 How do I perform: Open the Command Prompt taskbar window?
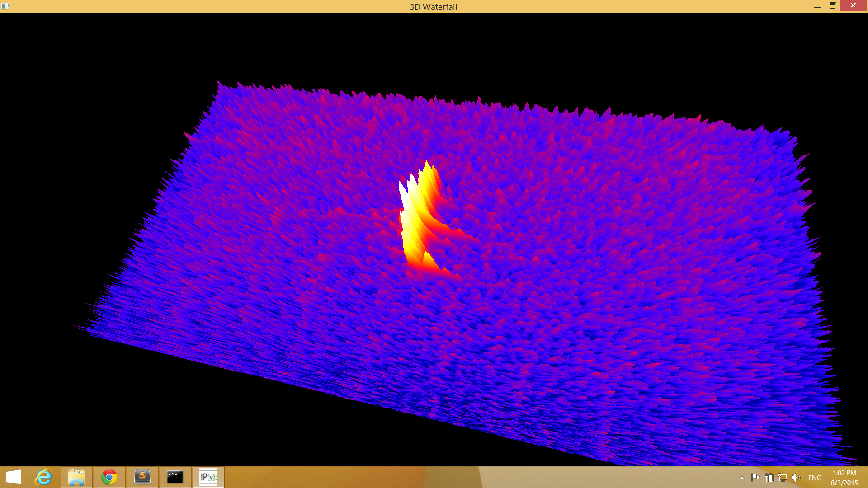[175, 477]
